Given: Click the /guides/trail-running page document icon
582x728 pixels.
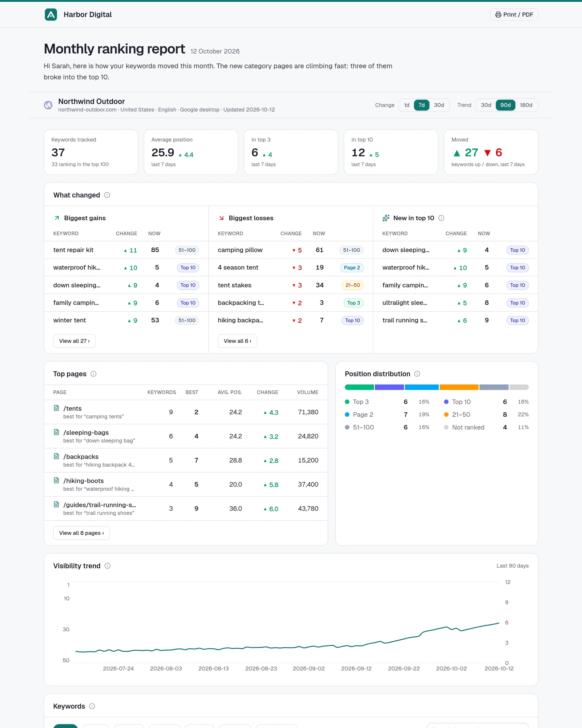Looking at the screenshot, I should 56,504.
